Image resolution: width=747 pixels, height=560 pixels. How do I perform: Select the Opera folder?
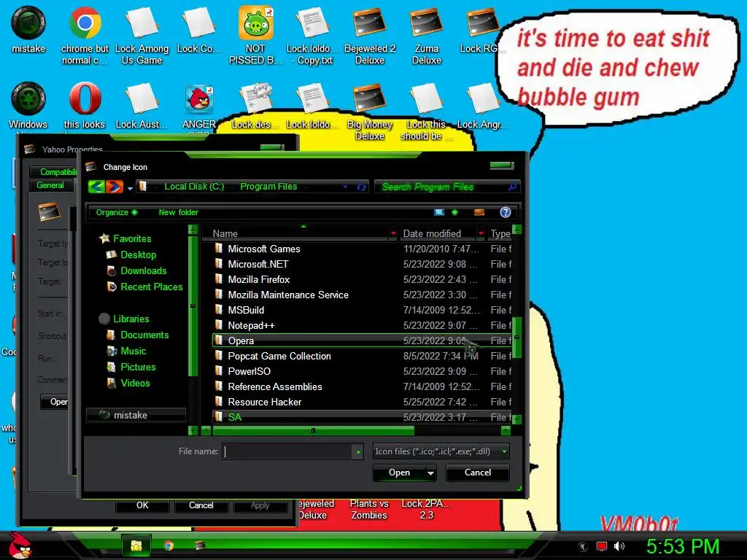361,341
